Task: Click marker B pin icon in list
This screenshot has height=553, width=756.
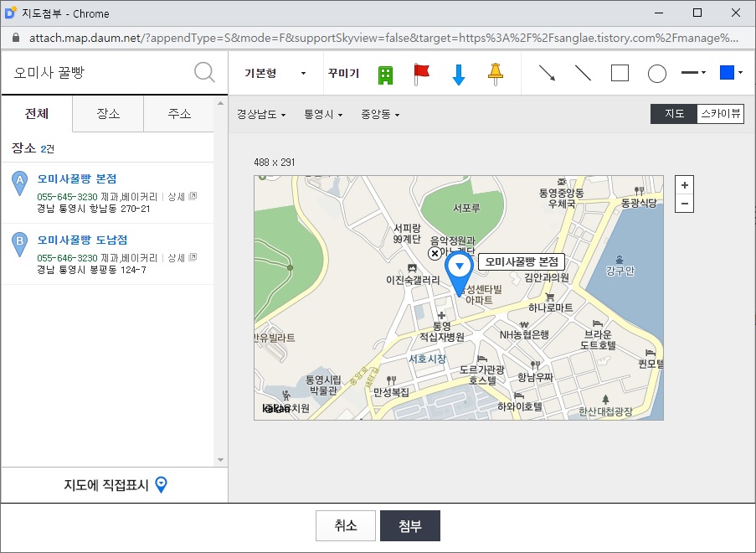Action: click(19, 245)
